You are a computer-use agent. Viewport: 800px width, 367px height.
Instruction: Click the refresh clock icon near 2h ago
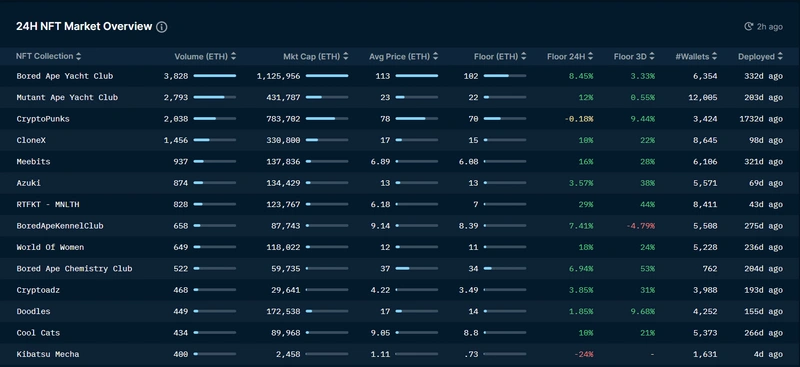[748, 27]
